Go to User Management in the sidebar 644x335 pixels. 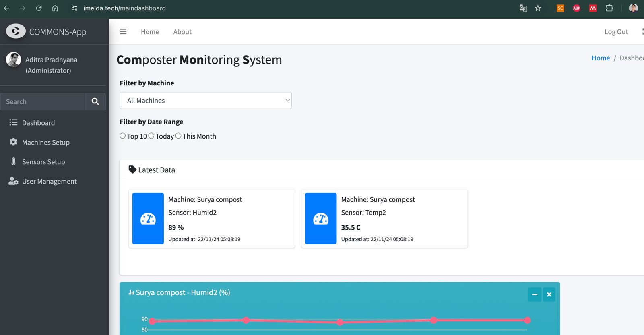49,182
